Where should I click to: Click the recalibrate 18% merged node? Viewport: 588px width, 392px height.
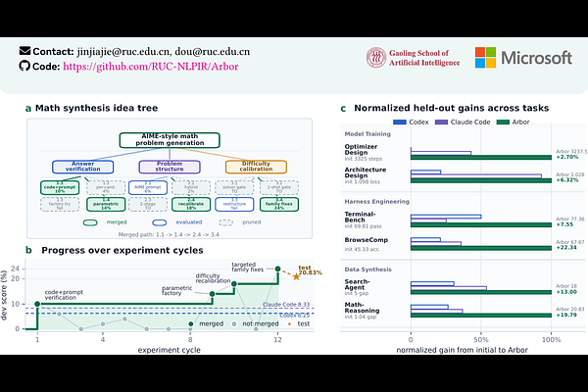tap(191, 205)
